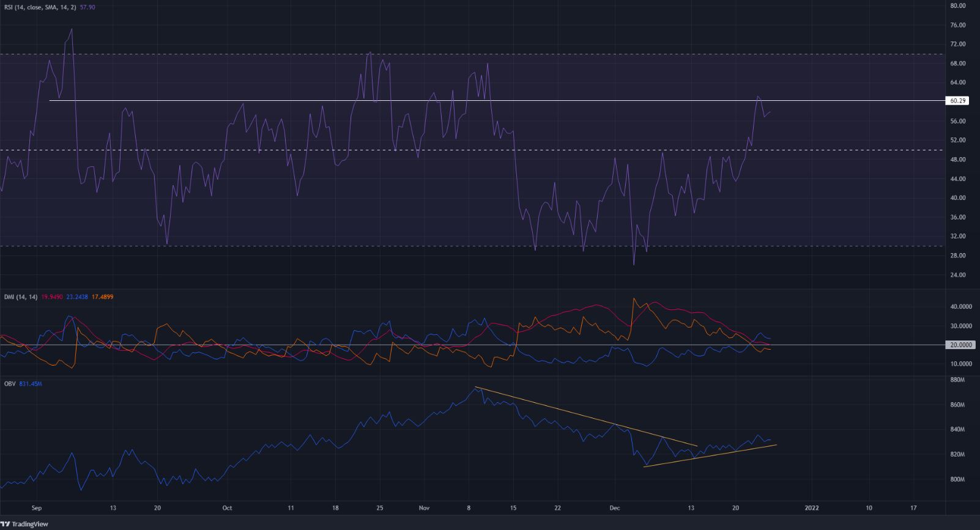The height and width of the screenshot is (530, 980).
Task: Click the 2022 label on time axis
Action: [x=812, y=508]
